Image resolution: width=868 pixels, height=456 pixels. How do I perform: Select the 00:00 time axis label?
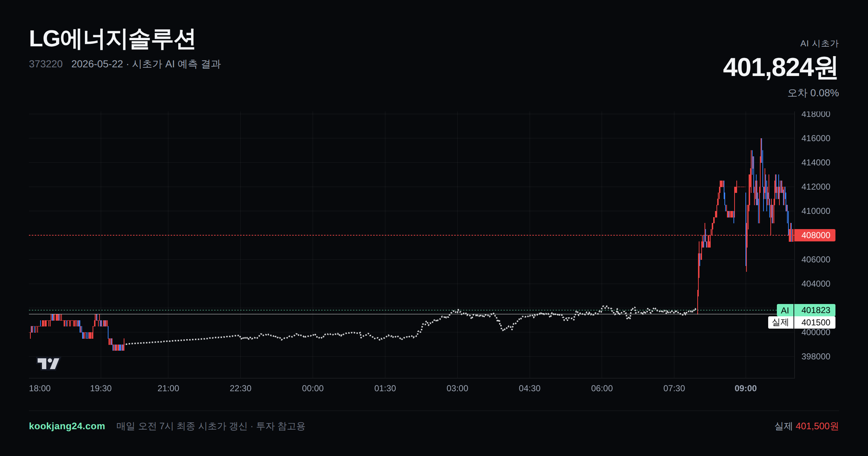[313, 388]
